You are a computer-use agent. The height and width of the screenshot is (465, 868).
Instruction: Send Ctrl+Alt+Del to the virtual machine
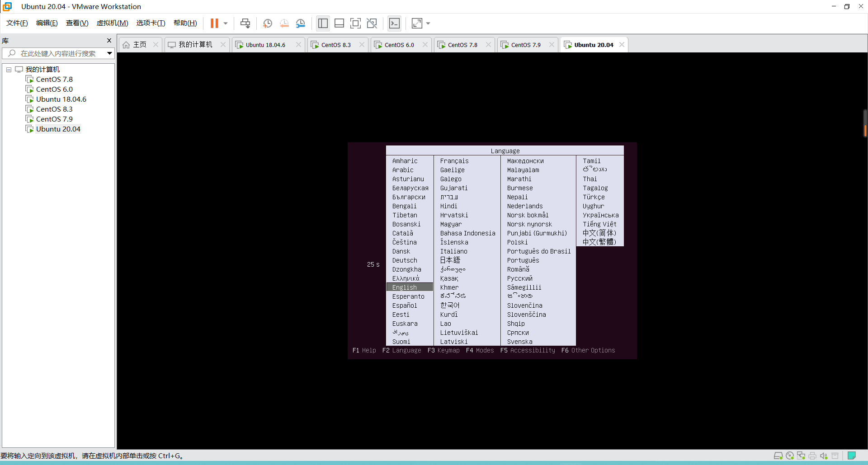[x=245, y=23]
